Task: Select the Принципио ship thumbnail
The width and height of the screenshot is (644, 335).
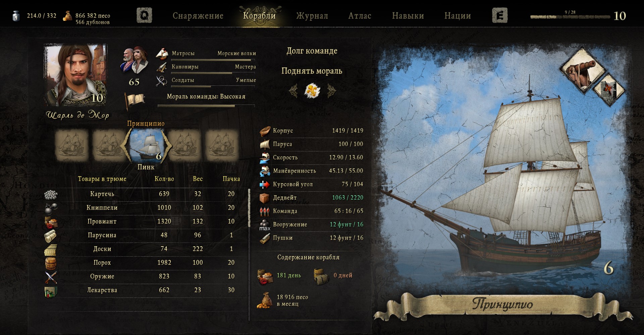Action: coord(146,145)
